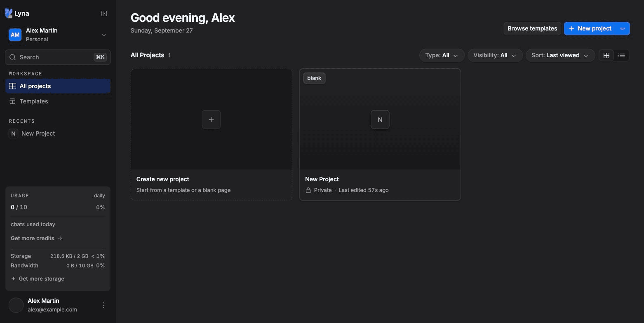
Task: Switch to grid view layout
Action: click(606, 55)
